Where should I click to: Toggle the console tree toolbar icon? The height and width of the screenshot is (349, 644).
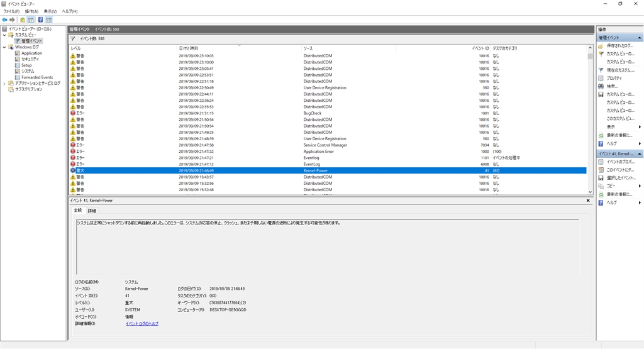pyautogui.click(x=31, y=19)
